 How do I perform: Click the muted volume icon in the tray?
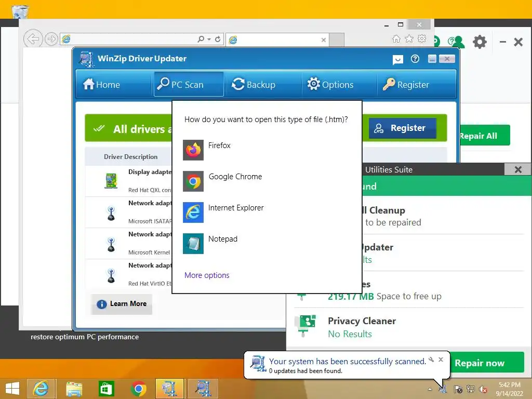point(483,389)
